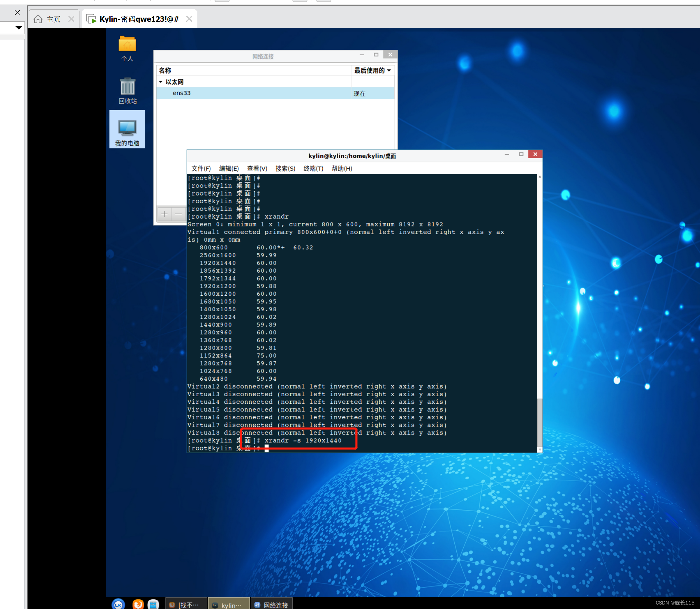Screen dimensions: 700x609
Task: Switch to kylin terminal taskbar button
Action: tap(228, 605)
